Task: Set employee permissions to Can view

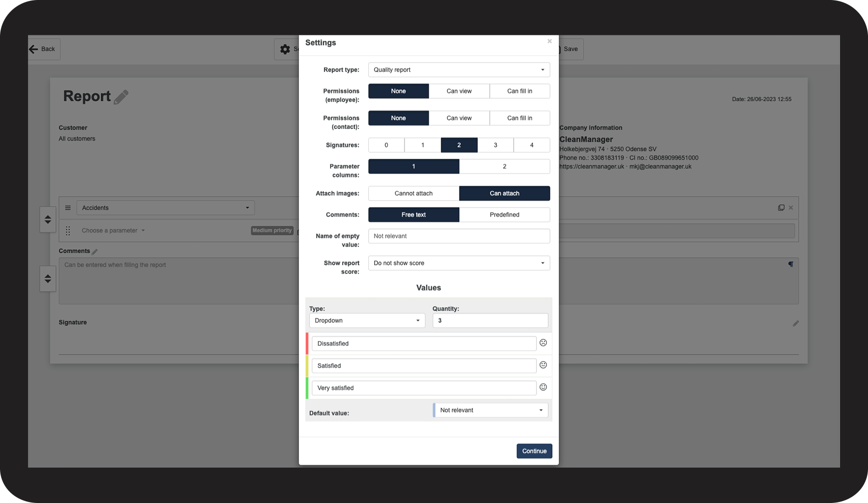Action: (459, 91)
